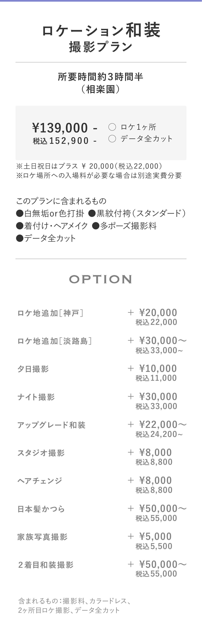Click the plus icon for ナイト撮影 option

[131, 396]
